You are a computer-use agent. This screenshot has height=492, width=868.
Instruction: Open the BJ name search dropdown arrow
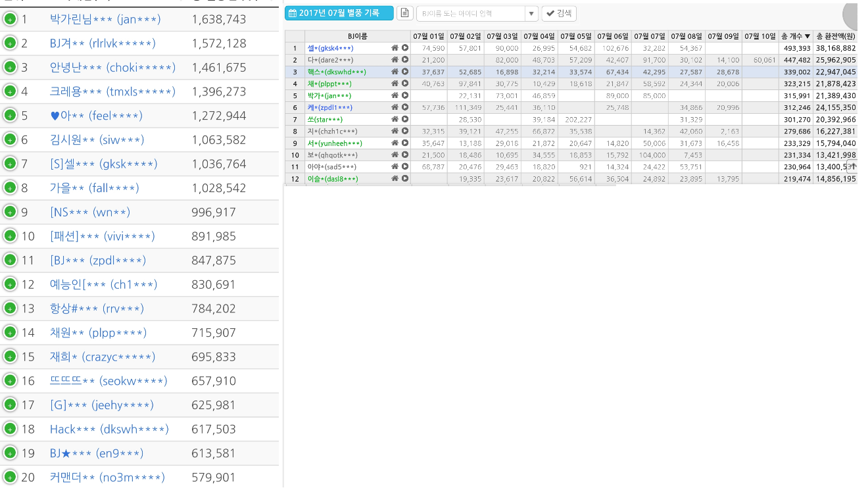[x=531, y=13]
